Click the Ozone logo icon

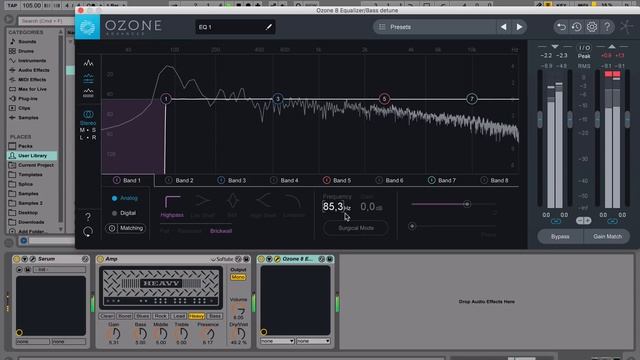click(87, 27)
